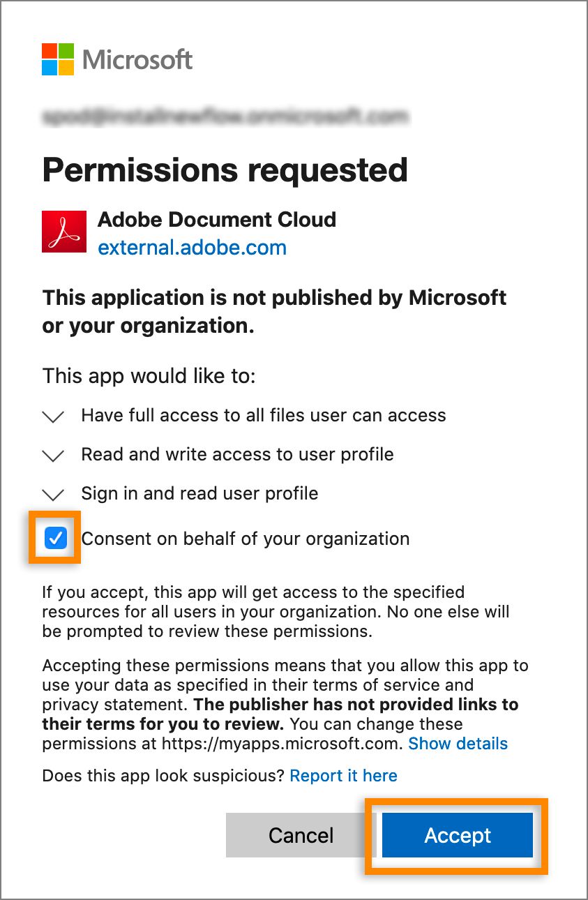
Task: Select 'Sign in and read user profile' text
Action: (199, 493)
